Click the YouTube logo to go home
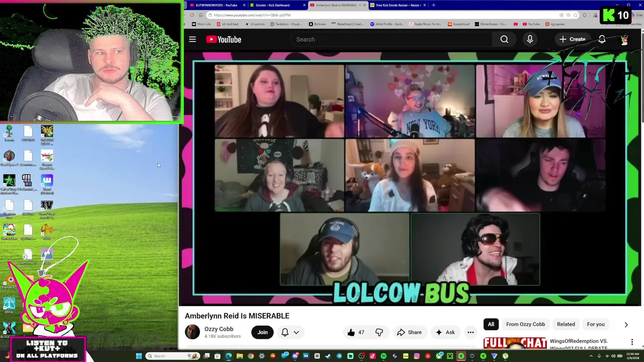 point(223,39)
